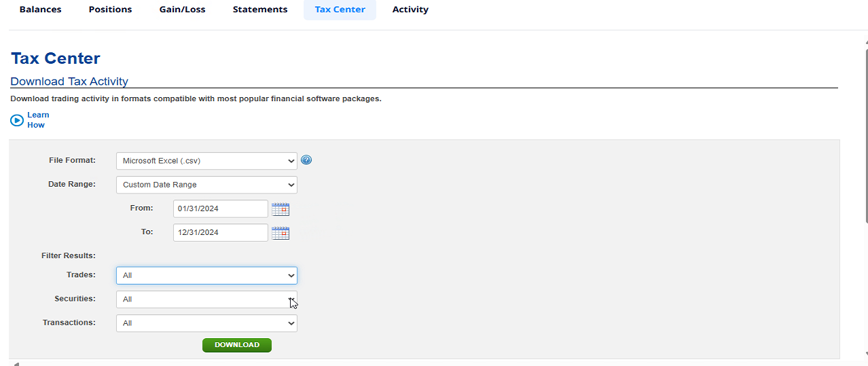Expand the Transactions filter dropdown
This screenshot has height=366, width=868.
[206, 323]
